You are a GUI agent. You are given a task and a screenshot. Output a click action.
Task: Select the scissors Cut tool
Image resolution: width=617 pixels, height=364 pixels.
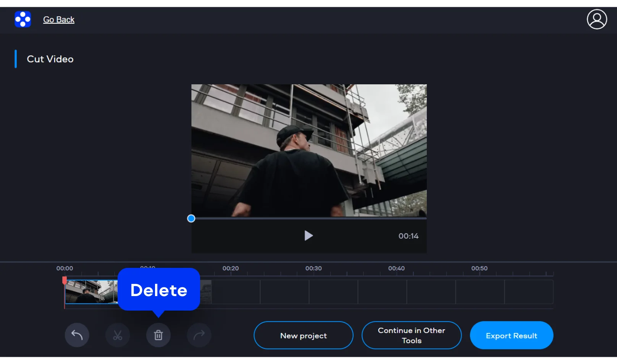[x=118, y=335]
